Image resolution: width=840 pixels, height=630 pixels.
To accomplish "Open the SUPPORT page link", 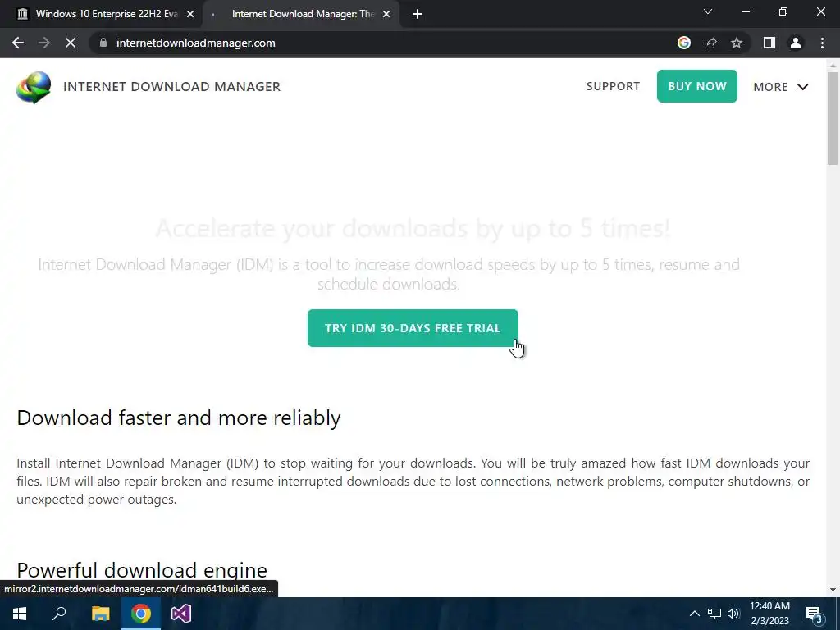I will point(613,86).
